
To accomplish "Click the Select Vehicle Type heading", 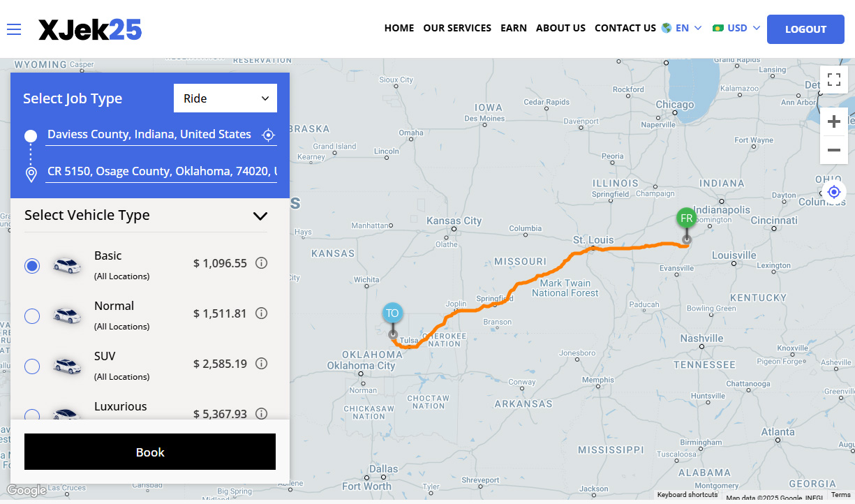I will coord(87,215).
